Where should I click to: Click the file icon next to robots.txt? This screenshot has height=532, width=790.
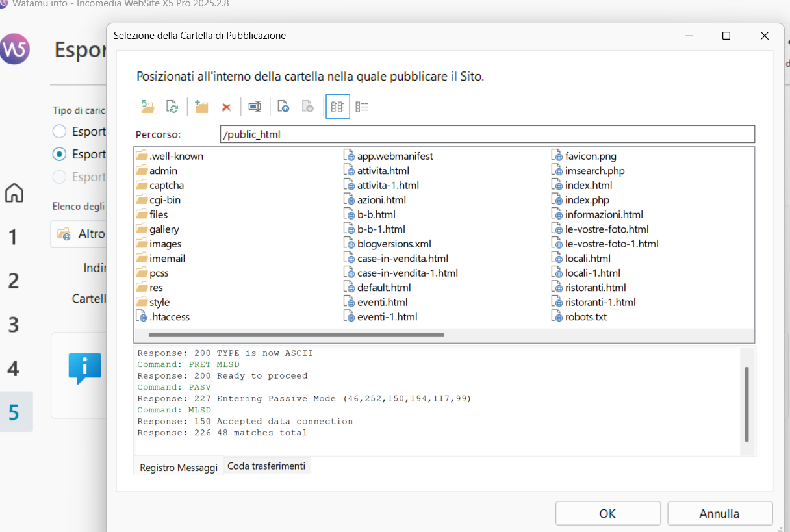click(x=557, y=317)
